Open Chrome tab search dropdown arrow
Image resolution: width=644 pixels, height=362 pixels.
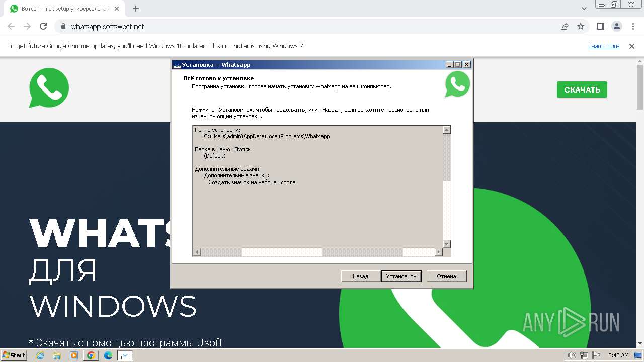584,9
